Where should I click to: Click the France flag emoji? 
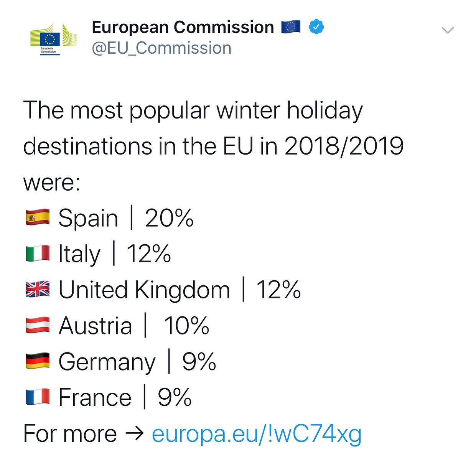point(38,397)
